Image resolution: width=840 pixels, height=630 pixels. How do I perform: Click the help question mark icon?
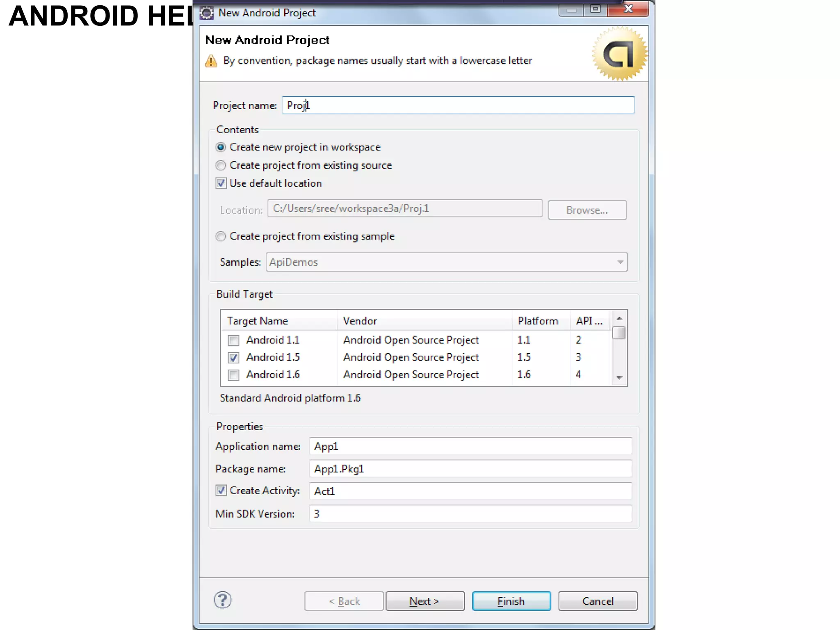[x=223, y=600]
